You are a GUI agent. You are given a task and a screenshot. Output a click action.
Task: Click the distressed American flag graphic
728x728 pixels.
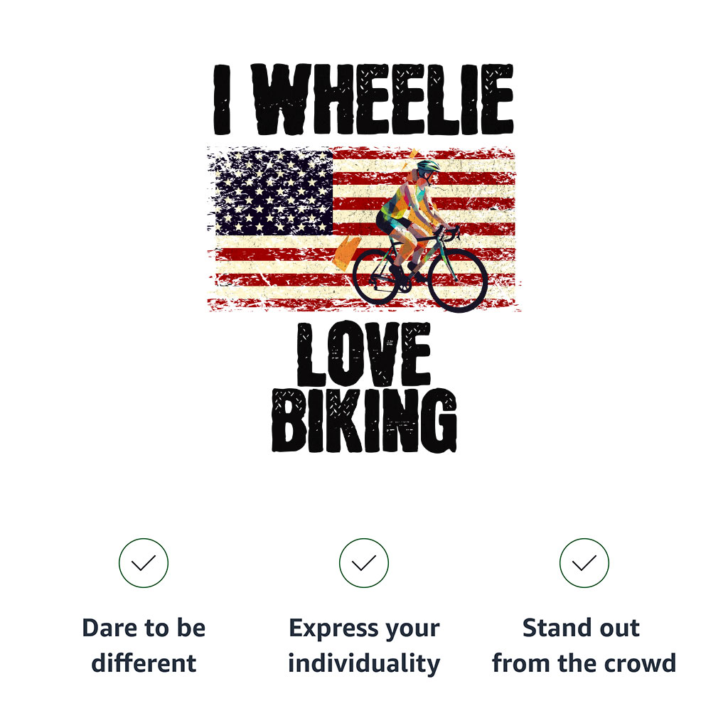click(x=363, y=229)
